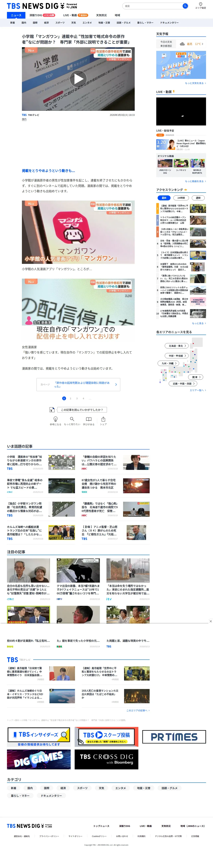Viewport: 213px width, 868px height.
Task: Open ドキュメンタリー in the top category bar
Action: coord(170,23)
